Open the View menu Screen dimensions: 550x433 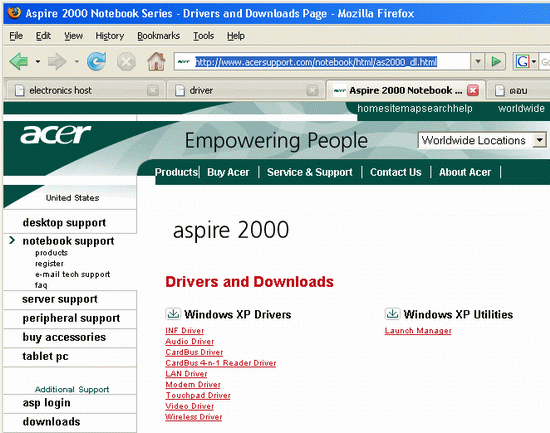pos(73,36)
